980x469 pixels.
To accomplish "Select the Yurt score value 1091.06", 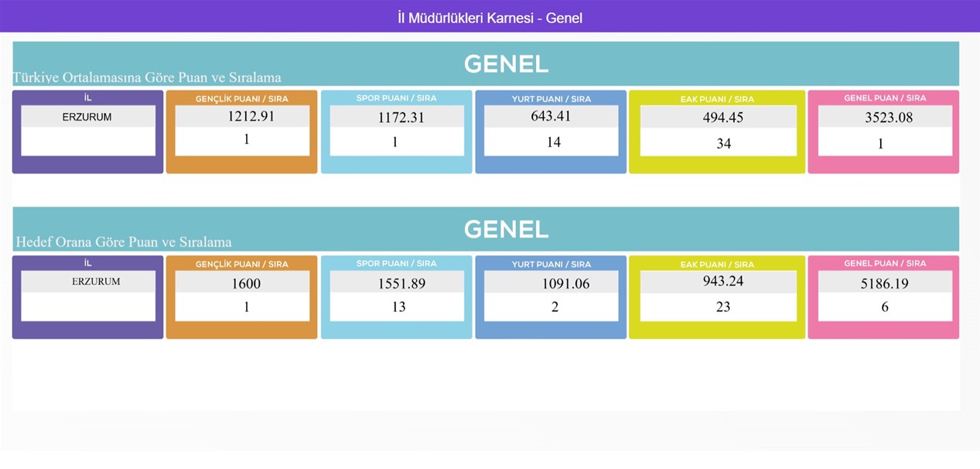I will (565, 283).
